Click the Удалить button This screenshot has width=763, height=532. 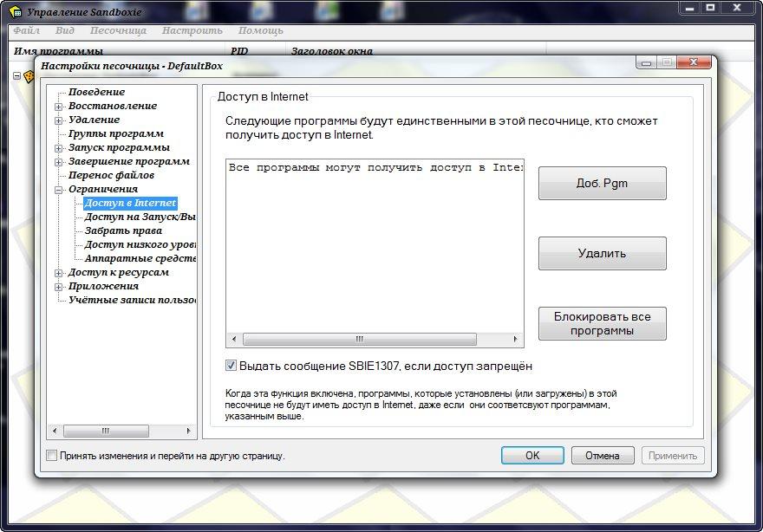click(602, 253)
